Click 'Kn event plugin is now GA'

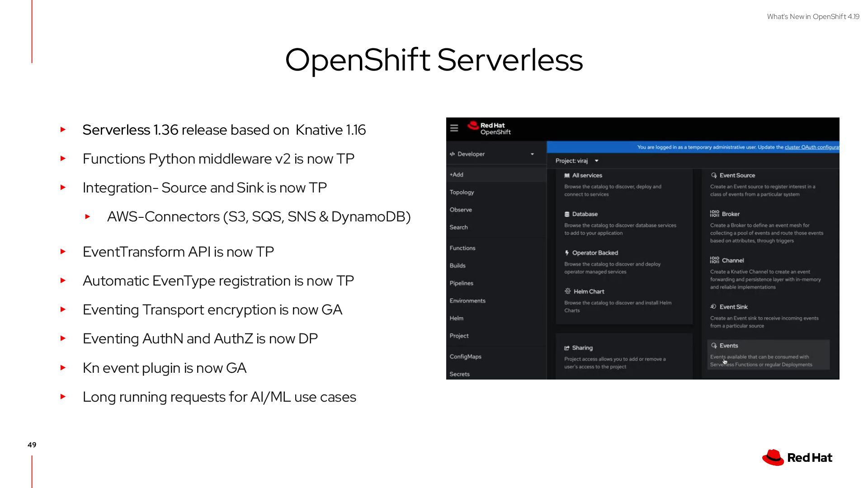pyautogui.click(x=165, y=368)
